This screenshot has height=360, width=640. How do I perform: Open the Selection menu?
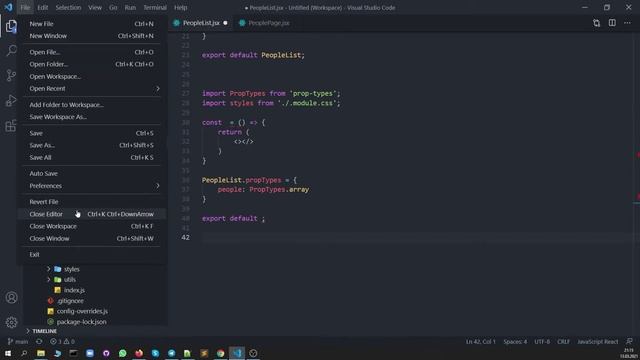click(x=68, y=7)
